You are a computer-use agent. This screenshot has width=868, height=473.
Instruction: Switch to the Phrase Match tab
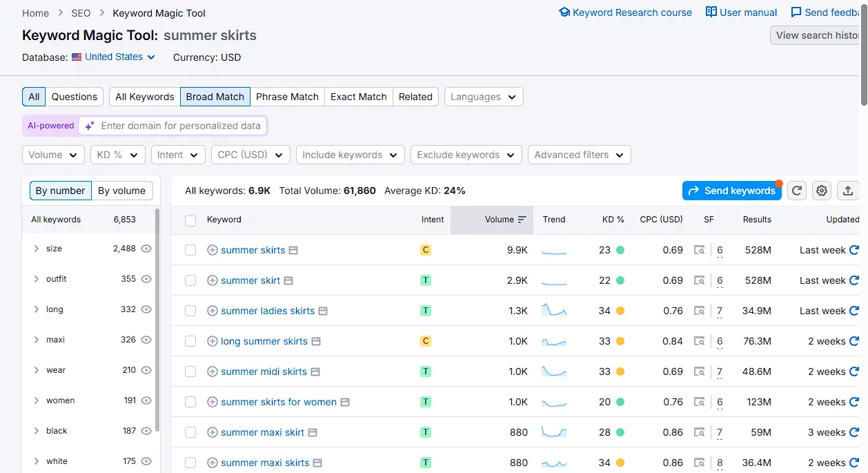(287, 97)
